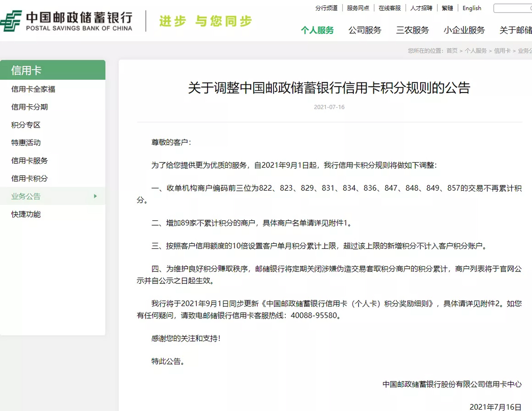Select the 三农服务 navigation tab

(413, 30)
